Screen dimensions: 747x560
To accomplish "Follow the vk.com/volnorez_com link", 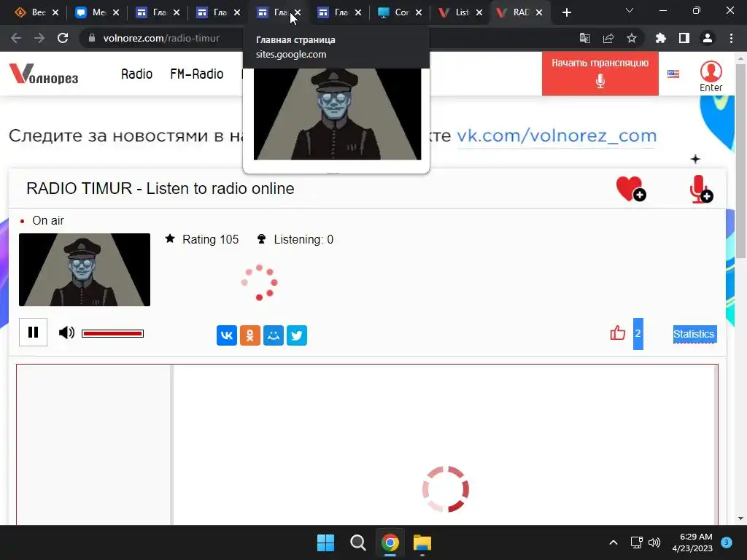I will click(557, 136).
